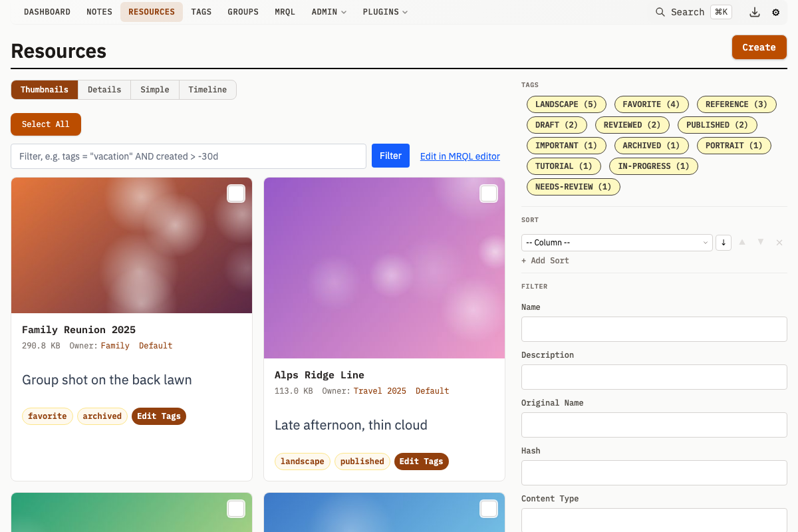Click the archived tag on Family Reunion
798x532 pixels.
tap(102, 416)
